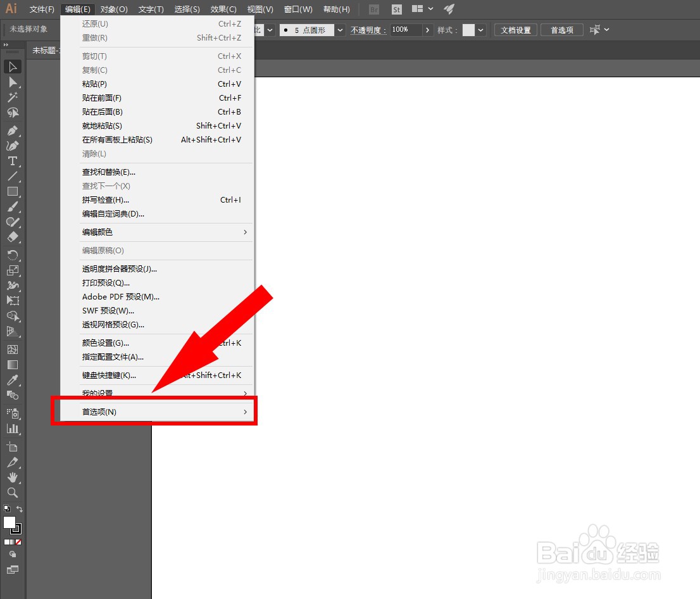Select the Rotate tool
The width and height of the screenshot is (700, 599).
pos(13,255)
